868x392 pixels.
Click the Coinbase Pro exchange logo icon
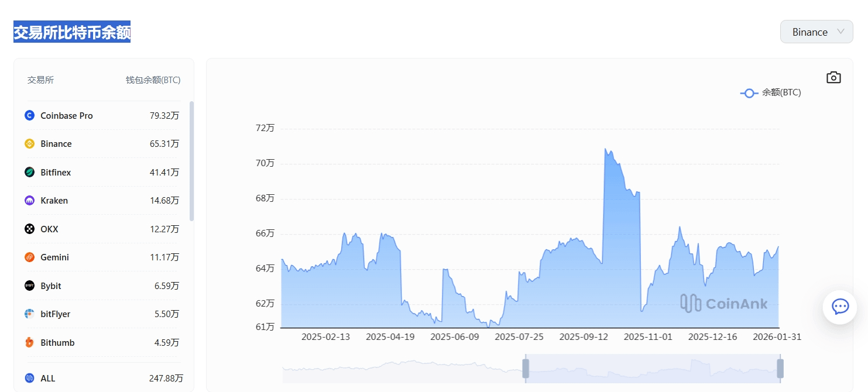(x=30, y=115)
